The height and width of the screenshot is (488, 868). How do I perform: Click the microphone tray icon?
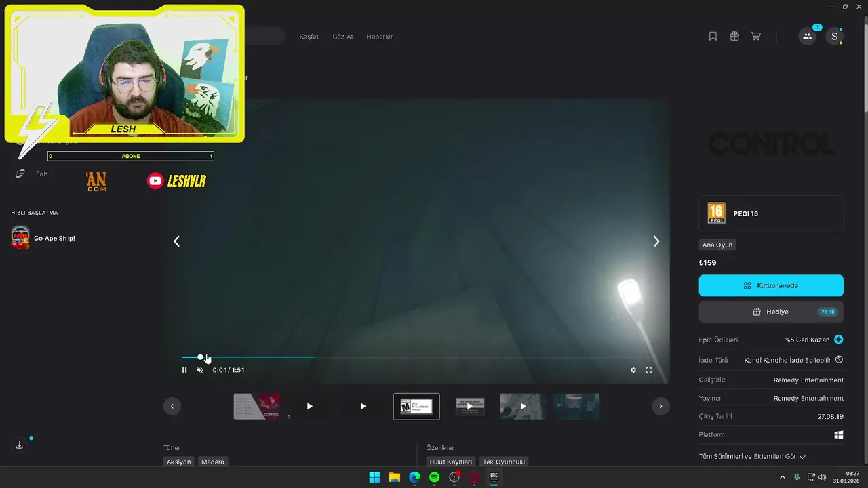tap(797, 477)
